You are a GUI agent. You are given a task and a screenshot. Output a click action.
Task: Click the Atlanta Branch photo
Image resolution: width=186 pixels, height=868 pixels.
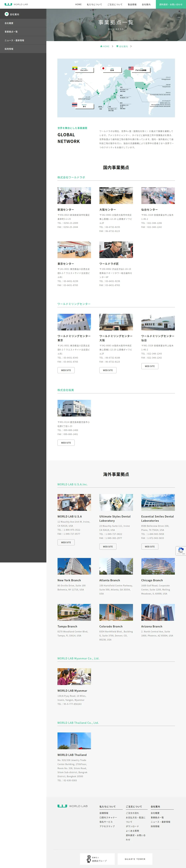pyautogui.click(x=116, y=566)
